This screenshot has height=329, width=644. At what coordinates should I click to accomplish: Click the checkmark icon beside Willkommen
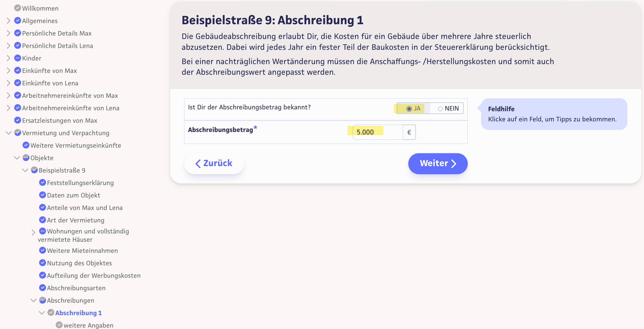click(18, 8)
